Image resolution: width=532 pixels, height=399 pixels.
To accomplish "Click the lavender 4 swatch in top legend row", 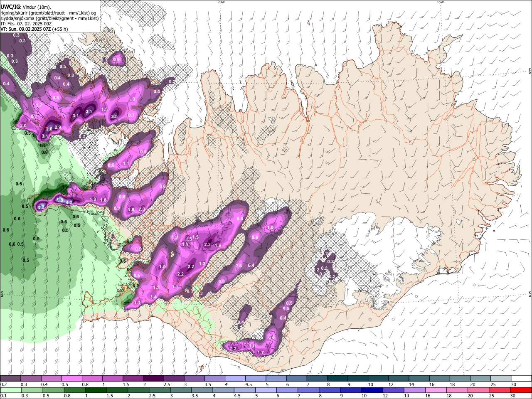I will [235, 379].
